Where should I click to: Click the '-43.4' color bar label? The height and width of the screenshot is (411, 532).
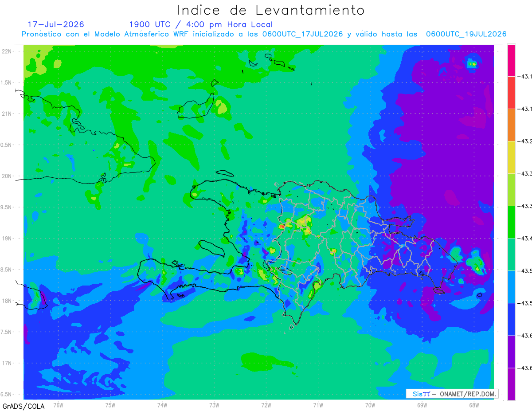525,239
